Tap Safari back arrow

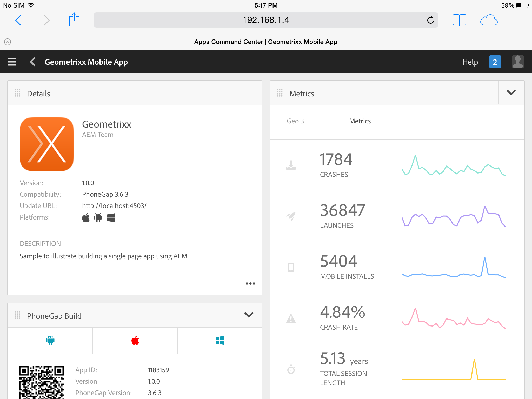coord(18,20)
